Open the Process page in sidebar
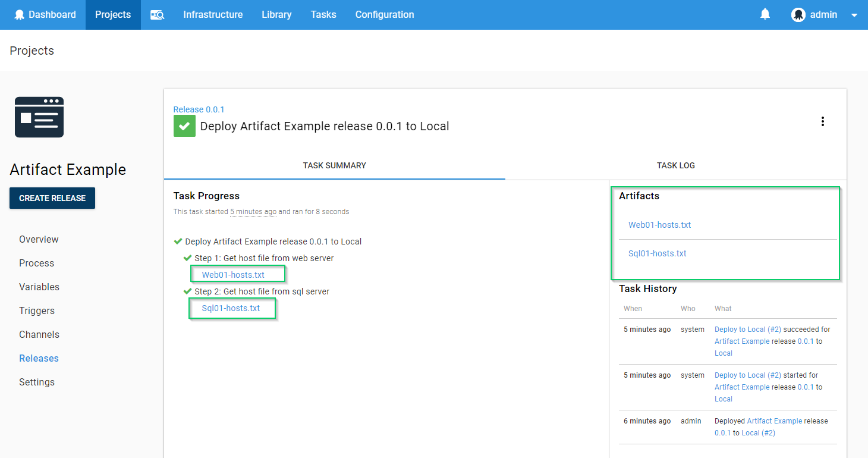Viewport: 868px width, 458px height. [36, 263]
